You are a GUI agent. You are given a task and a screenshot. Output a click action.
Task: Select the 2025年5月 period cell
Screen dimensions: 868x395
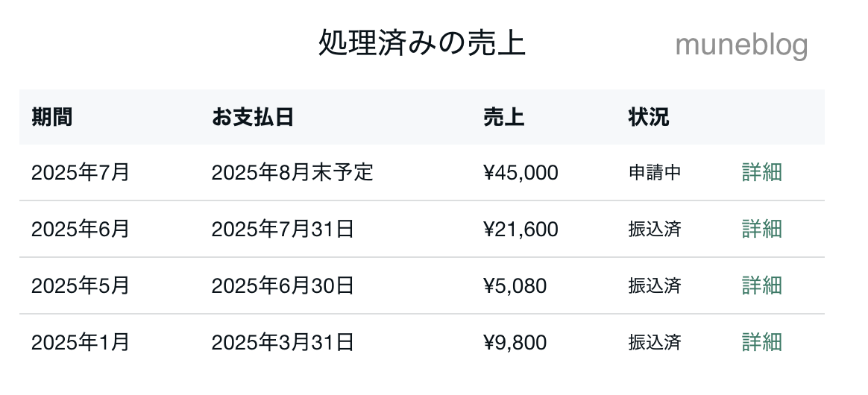[x=81, y=285]
